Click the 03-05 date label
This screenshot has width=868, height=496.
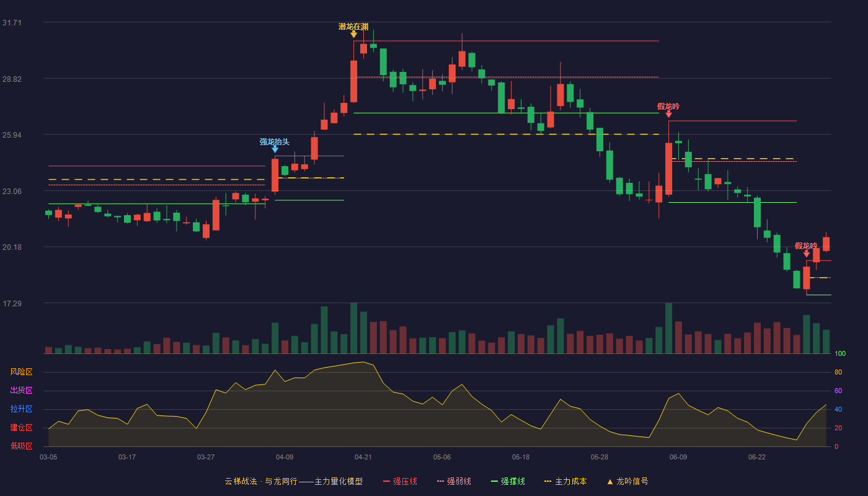click(48, 457)
